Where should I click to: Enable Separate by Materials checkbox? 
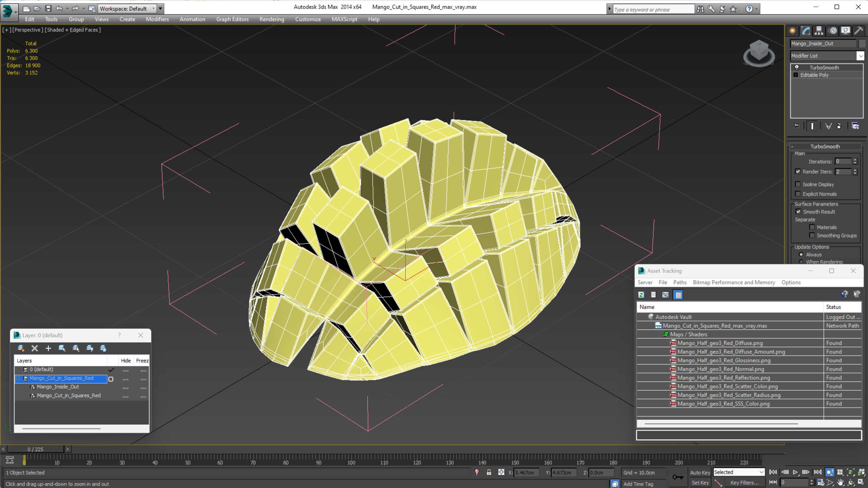812,227
